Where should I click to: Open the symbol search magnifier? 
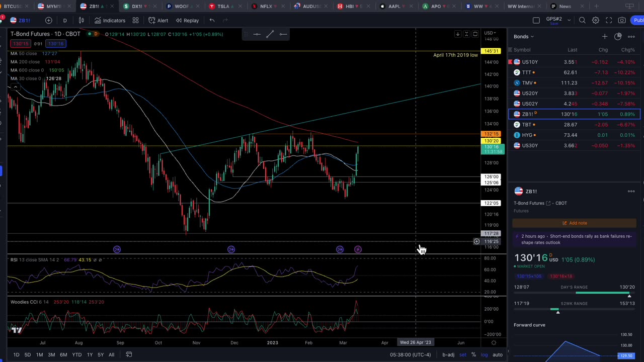click(582, 20)
